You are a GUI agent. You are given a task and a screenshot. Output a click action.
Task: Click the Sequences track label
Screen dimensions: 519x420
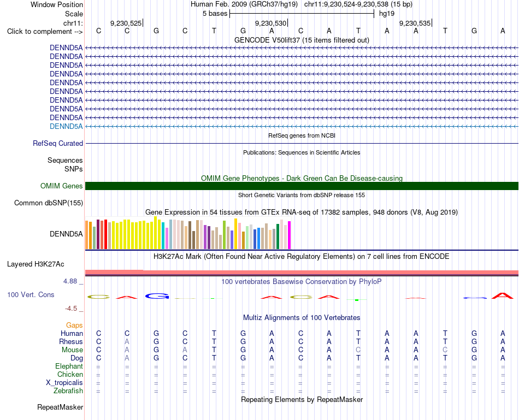[65, 160]
